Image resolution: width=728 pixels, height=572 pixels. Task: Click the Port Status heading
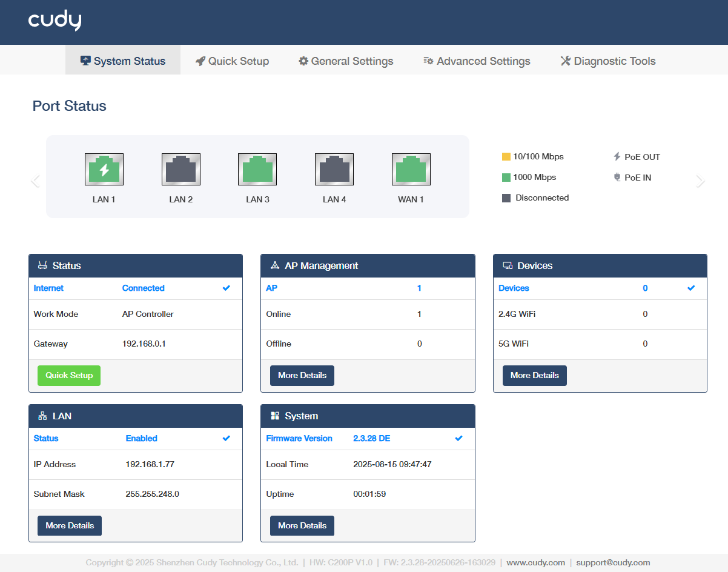[69, 106]
